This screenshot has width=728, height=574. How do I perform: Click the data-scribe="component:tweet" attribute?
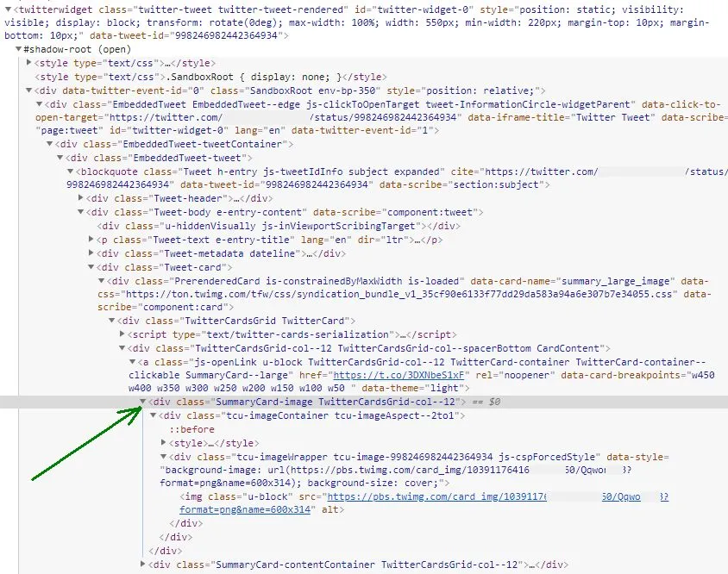pos(395,212)
